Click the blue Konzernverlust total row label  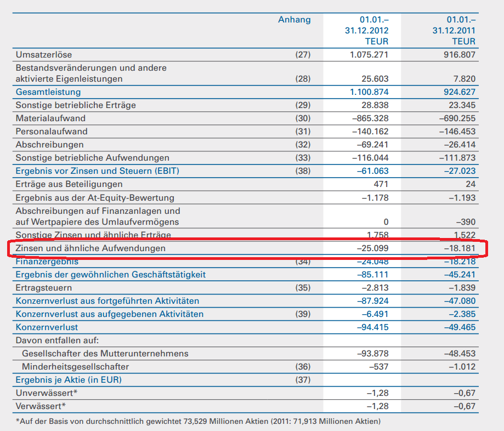[47, 327]
